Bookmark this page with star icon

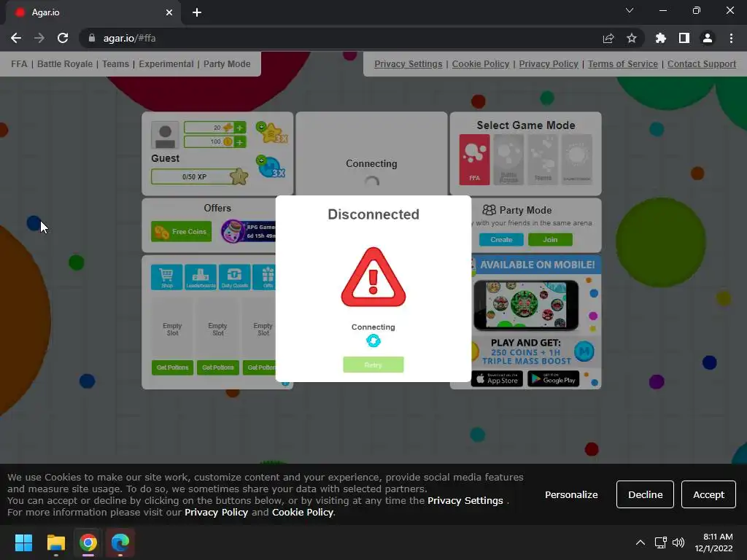[632, 38]
